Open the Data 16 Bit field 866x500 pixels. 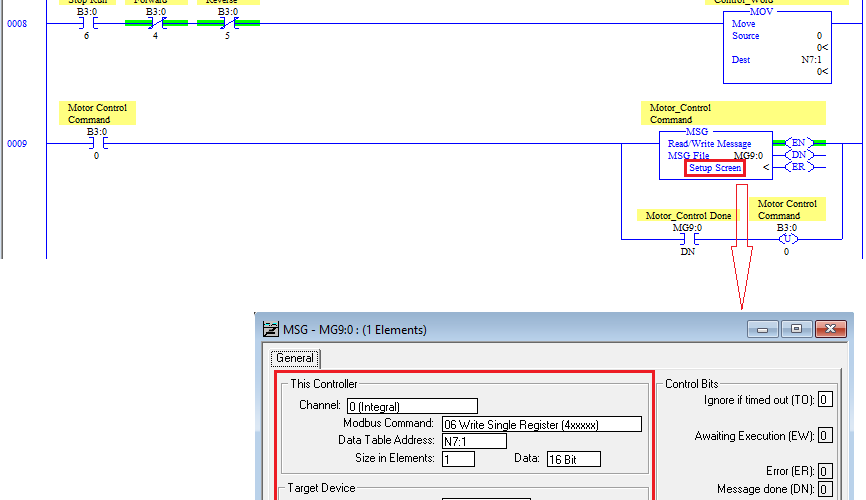point(574,459)
